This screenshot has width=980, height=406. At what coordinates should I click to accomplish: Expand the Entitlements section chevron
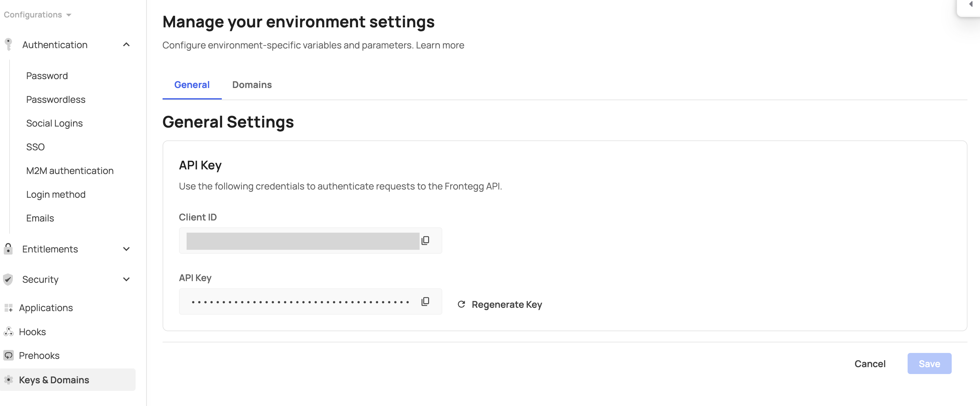pyautogui.click(x=126, y=249)
